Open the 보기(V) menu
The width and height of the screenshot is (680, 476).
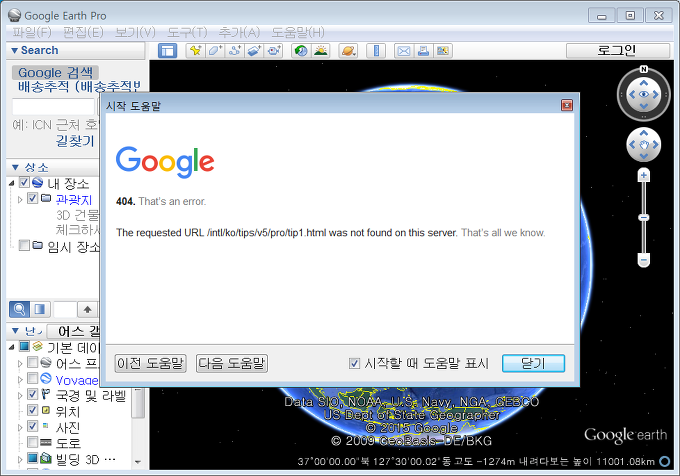pyautogui.click(x=135, y=32)
